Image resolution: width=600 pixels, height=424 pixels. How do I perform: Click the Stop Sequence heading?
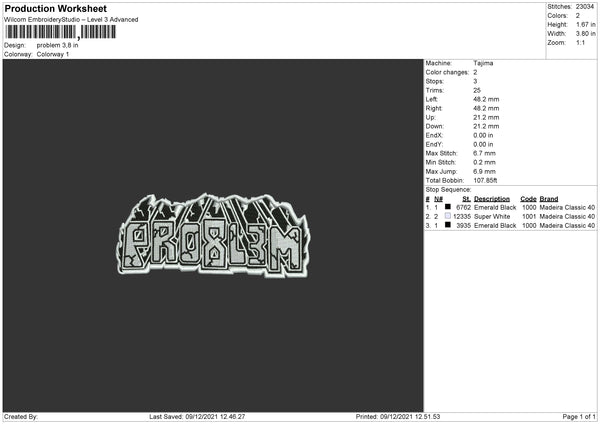click(x=448, y=189)
